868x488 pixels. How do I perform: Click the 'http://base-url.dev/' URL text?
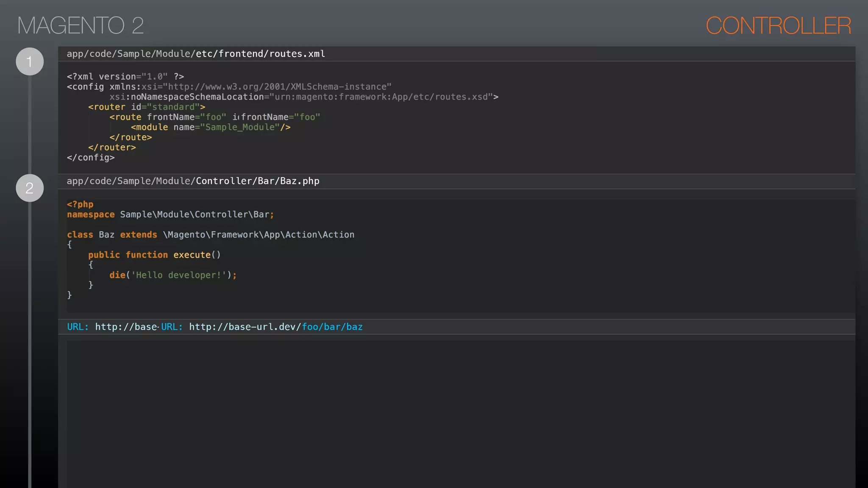point(245,327)
